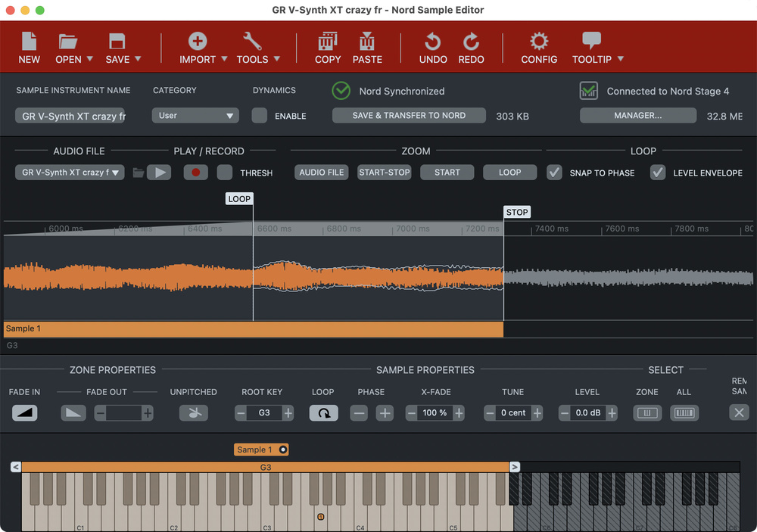Zoom to LOOP region

509,173
